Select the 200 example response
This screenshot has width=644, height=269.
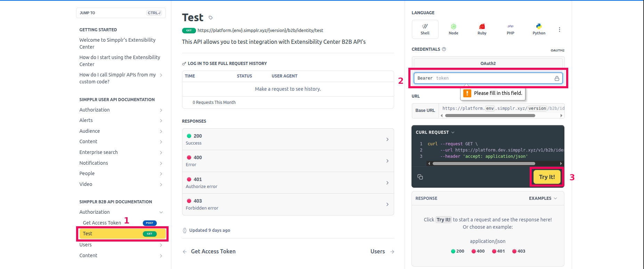point(457,251)
